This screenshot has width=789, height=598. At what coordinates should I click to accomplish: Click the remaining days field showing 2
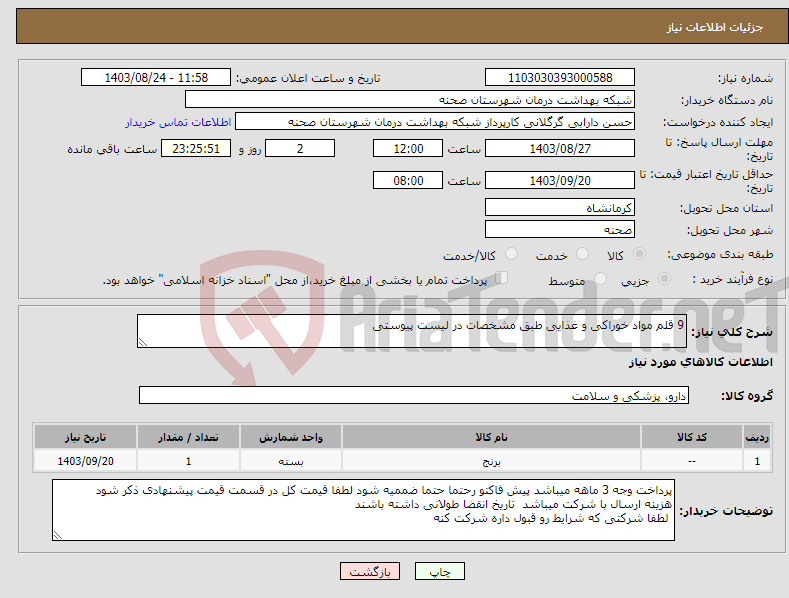[300, 148]
